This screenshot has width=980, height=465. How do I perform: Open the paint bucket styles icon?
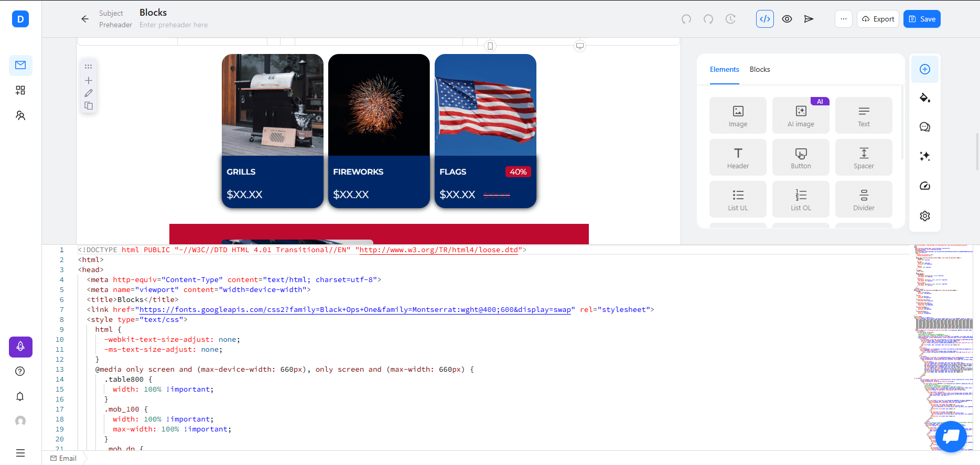[x=925, y=98]
